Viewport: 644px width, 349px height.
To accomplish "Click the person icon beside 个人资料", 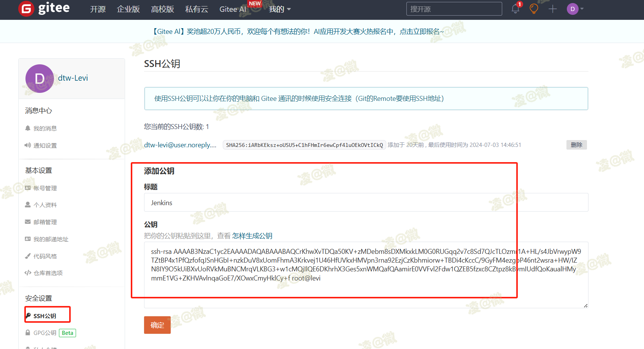I will coord(28,205).
